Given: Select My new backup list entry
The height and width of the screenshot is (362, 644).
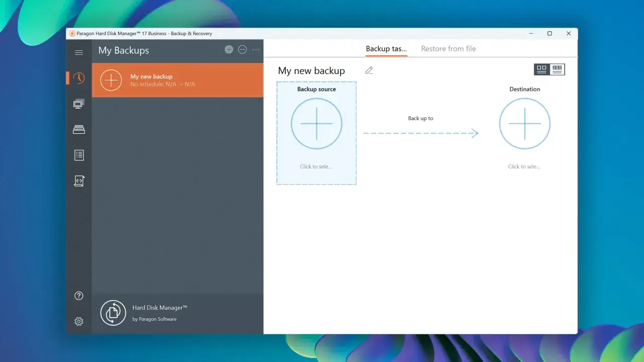Looking at the screenshot, I should click(x=178, y=80).
